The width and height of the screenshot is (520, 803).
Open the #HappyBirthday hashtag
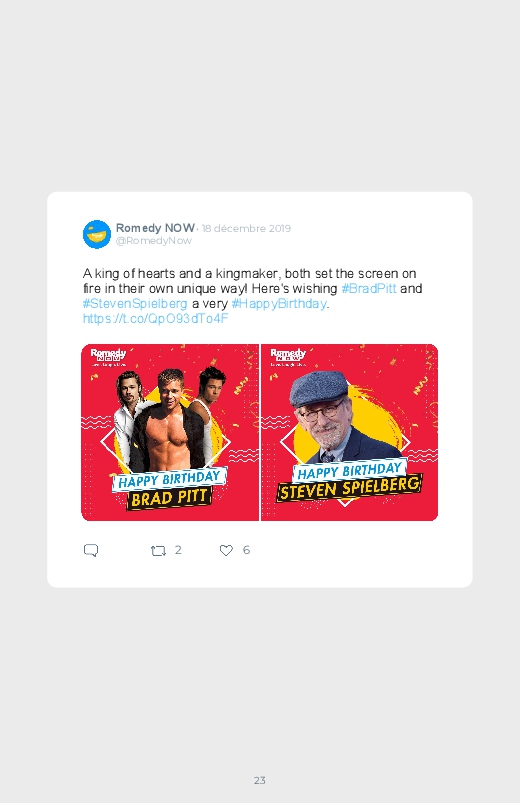point(279,304)
